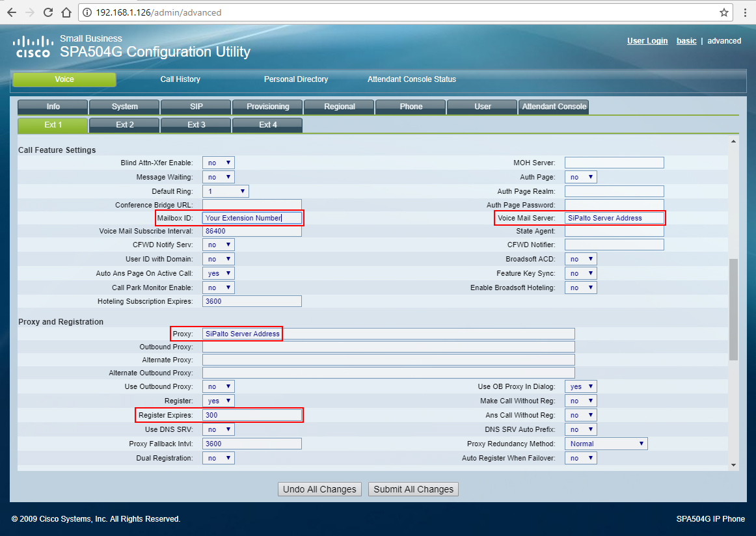This screenshot has height=536, width=756.
Task: Click the Outbound Proxy input field
Action: (x=388, y=347)
